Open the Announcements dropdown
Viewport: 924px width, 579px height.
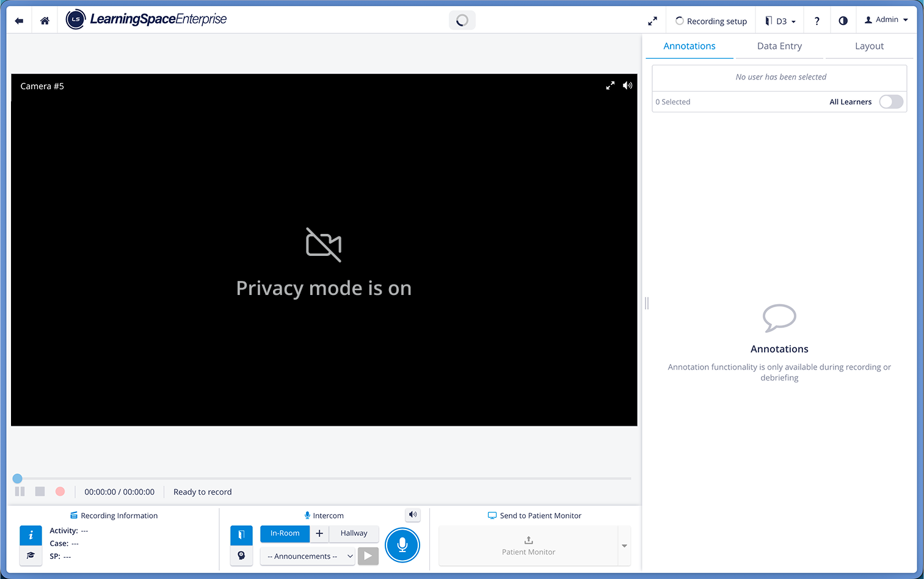point(307,556)
